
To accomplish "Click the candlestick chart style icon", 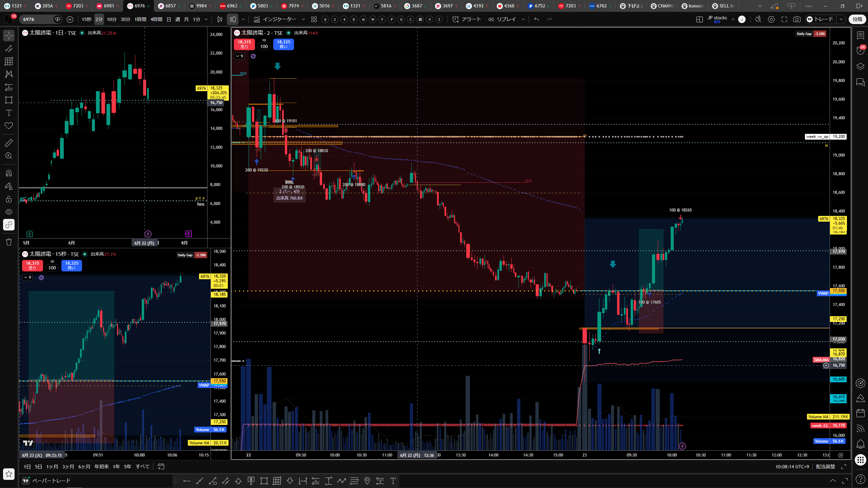I will coord(233,19).
